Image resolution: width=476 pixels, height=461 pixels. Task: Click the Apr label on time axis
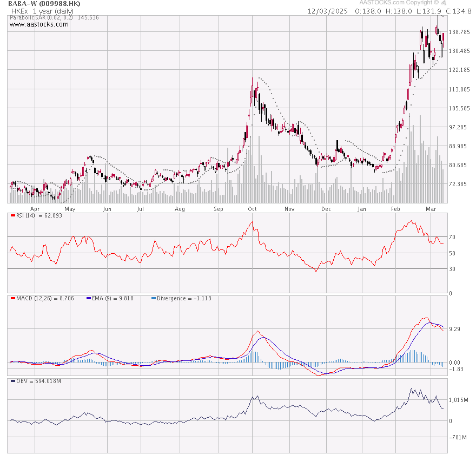[35, 208]
